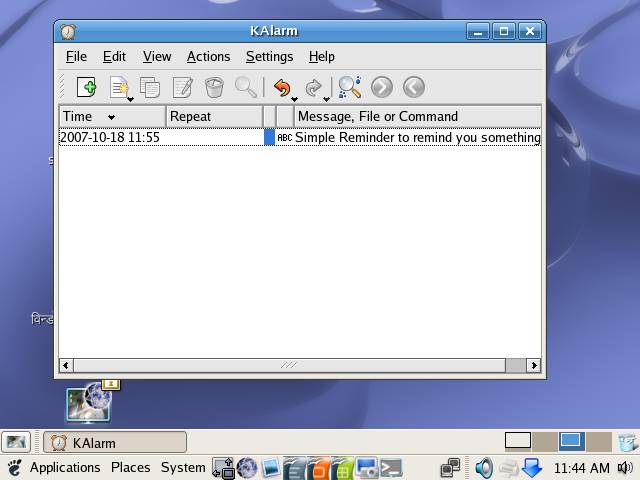Expand the New From Template dropdown arrow
Viewport: 640px width, 480px height.
131,98
